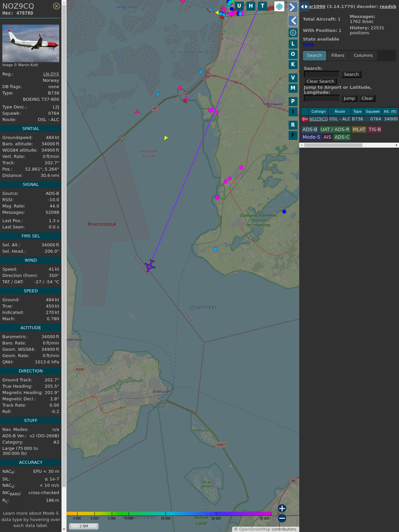Click scrollbar right arrow under table
Viewport: 399px width, 532px height.
point(396,145)
